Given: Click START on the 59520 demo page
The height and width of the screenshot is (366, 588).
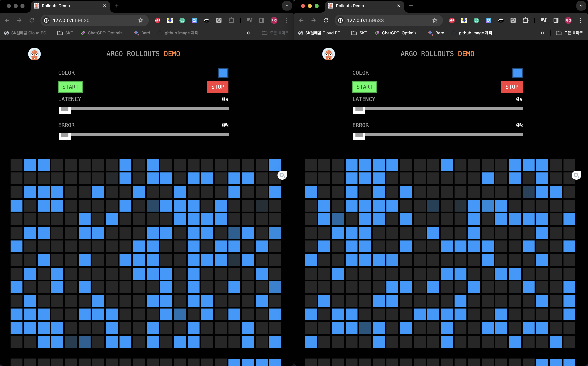Looking at the screenshot, I should 70,87.
